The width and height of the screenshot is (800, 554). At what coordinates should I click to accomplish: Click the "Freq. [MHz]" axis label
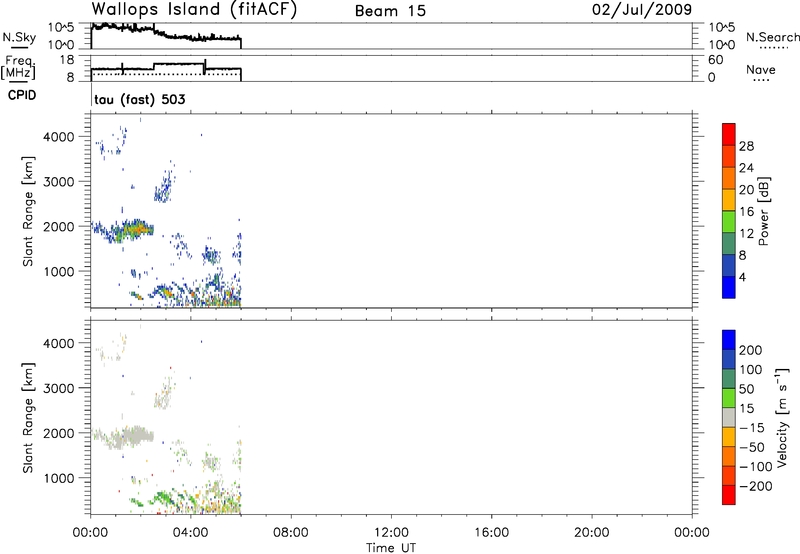coord(19,68)
